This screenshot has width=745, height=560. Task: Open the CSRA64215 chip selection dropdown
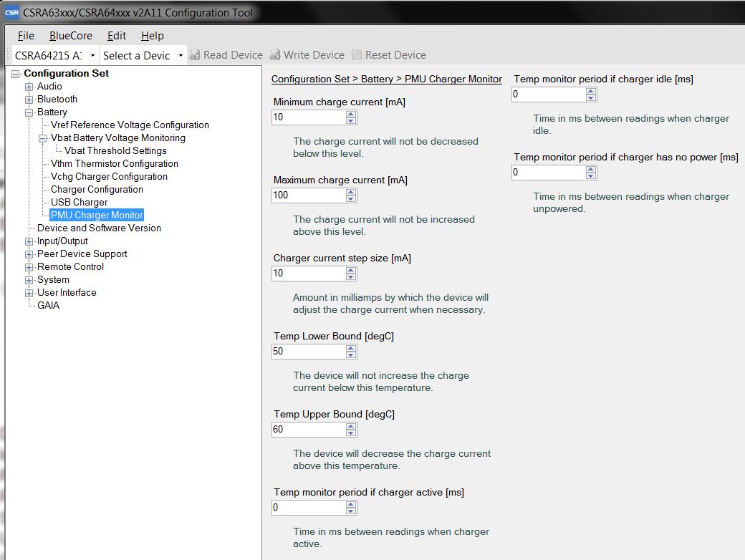[x=92, y=56]
